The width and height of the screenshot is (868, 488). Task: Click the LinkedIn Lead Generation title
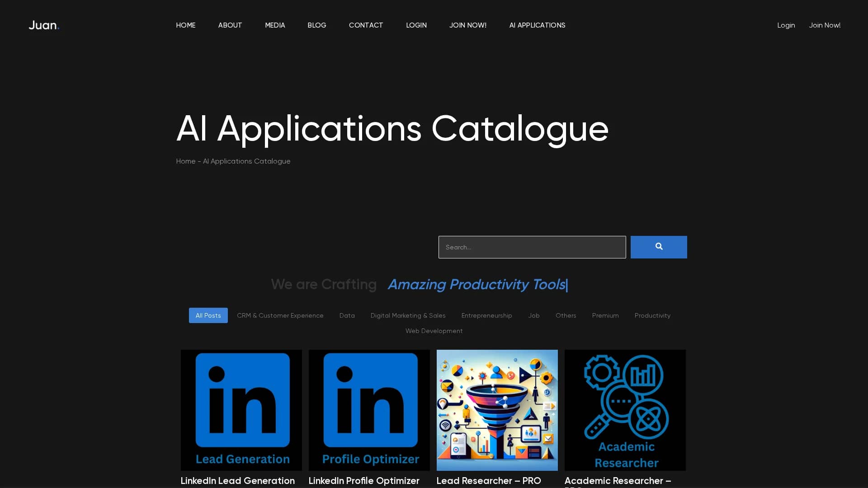coord(238,481)
